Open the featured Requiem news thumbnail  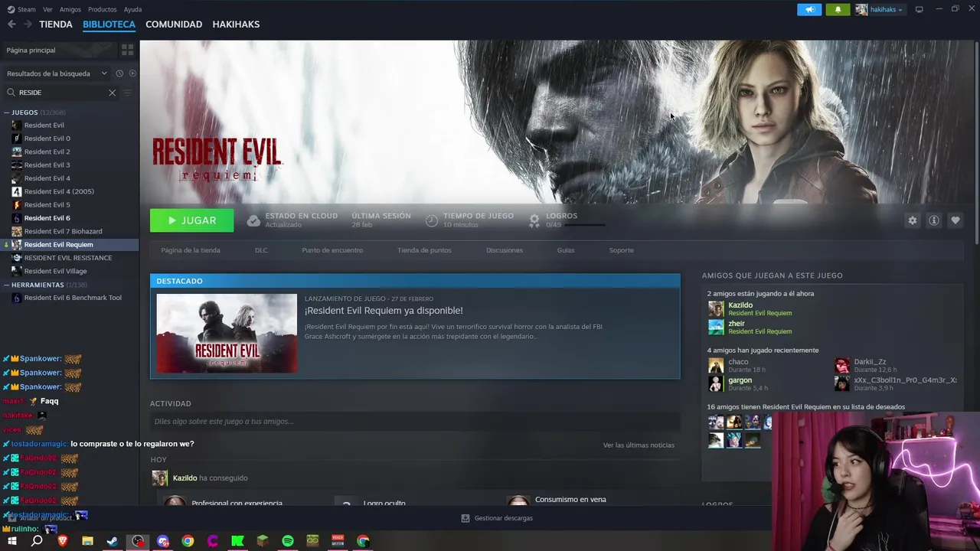pos(227,333)
